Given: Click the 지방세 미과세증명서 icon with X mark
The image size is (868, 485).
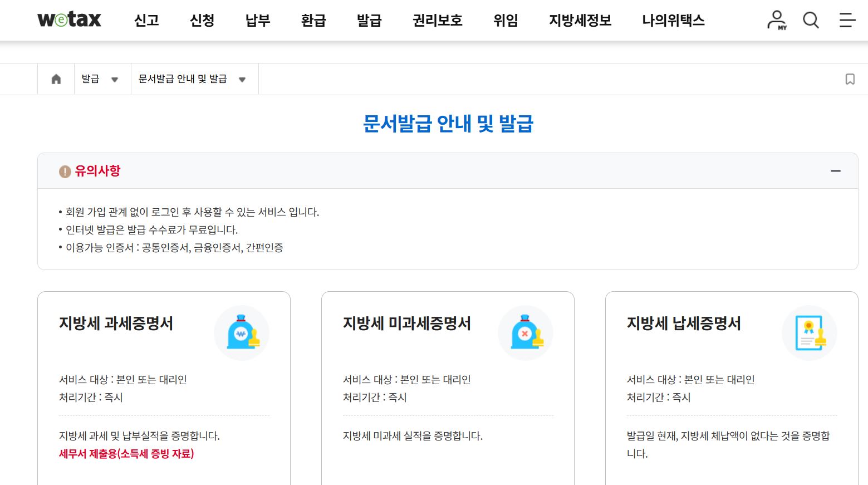Looking at the screenshot, I should pos(525,332).
